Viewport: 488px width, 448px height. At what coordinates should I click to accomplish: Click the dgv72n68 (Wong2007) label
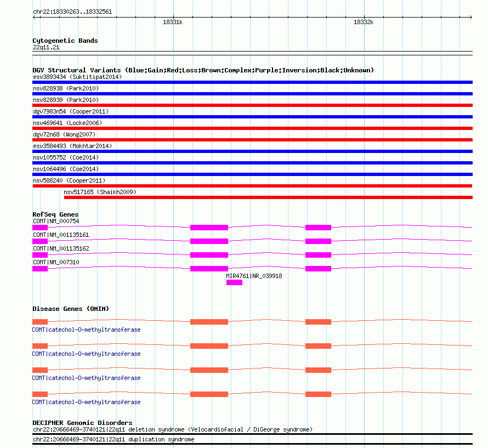(64, 134)
